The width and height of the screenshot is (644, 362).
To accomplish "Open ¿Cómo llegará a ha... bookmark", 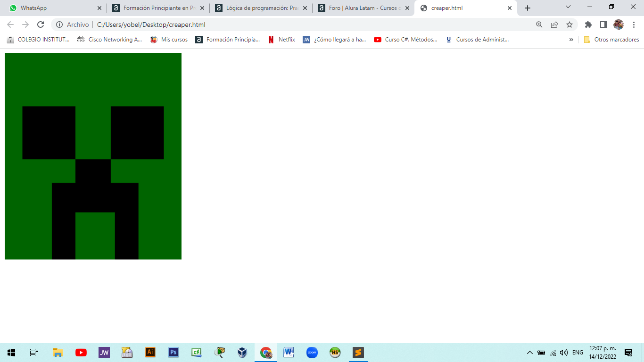I will point(334,40).
